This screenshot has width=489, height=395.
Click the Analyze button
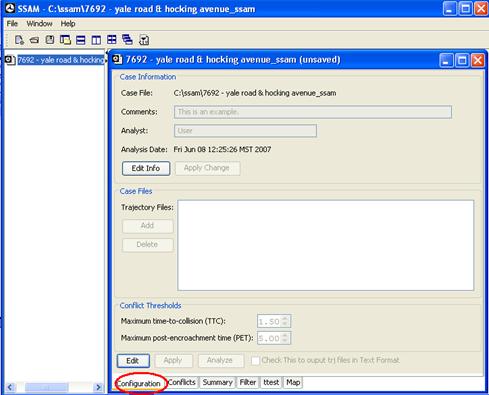coord(220,360)
